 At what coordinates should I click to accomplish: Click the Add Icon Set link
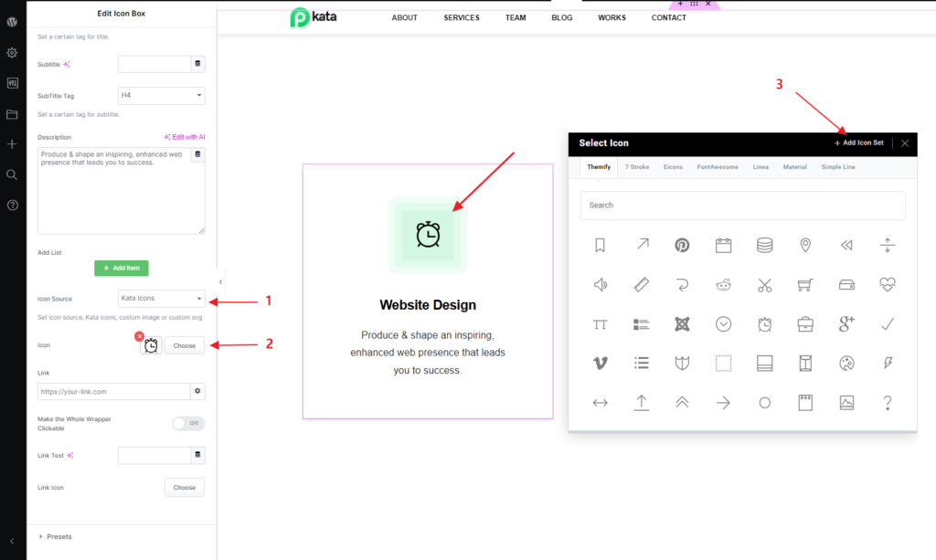pos(857,143)
